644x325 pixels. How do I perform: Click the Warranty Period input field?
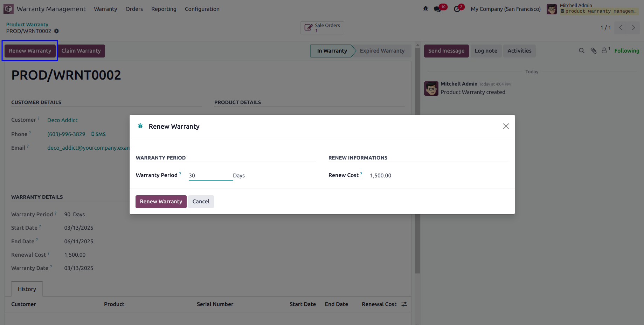pyautogui.click(x=210, y=176)
